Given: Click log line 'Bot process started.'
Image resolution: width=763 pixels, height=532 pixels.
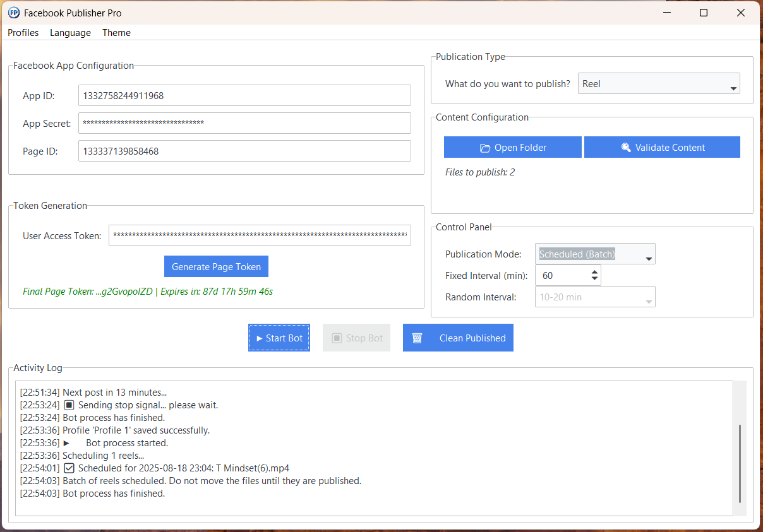Looking at the screenshot, I should click(x=94, y=443).
